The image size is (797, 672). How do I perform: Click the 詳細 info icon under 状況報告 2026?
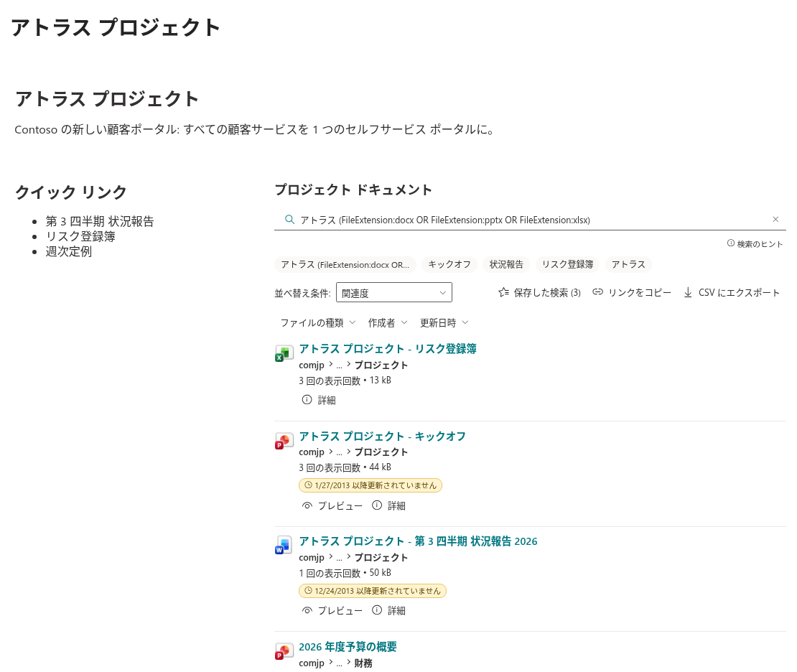(x=377, y=610)
